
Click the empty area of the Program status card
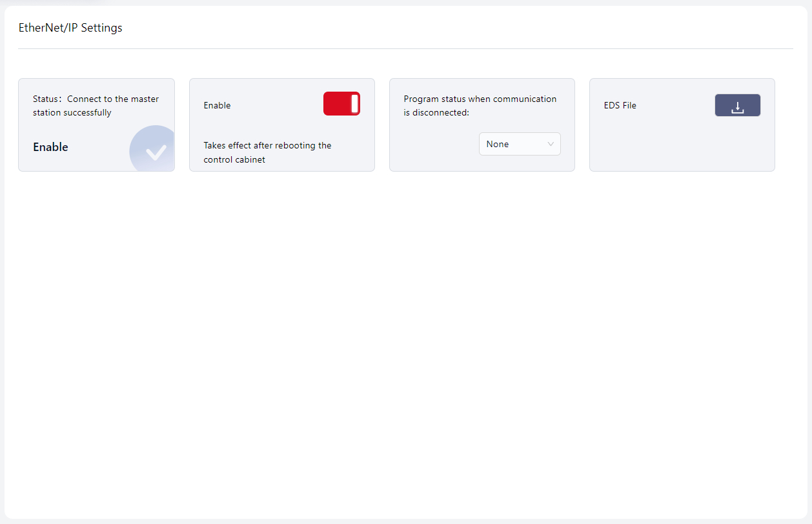(432, 148)
